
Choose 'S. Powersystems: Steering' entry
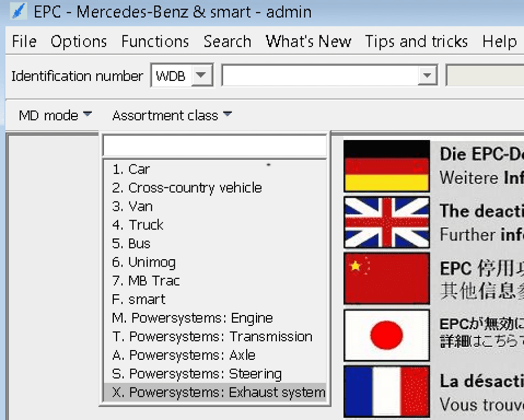pos(214,373)
